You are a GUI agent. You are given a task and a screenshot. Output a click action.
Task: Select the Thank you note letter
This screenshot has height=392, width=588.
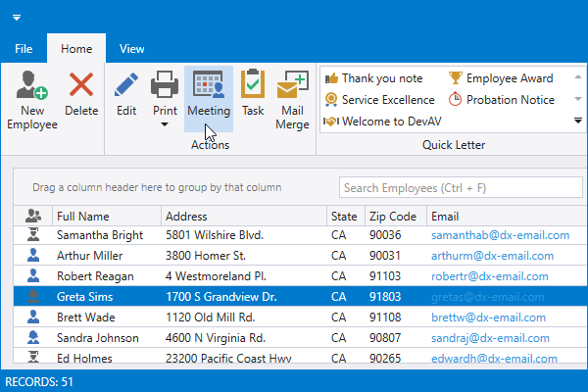(373, 78)
